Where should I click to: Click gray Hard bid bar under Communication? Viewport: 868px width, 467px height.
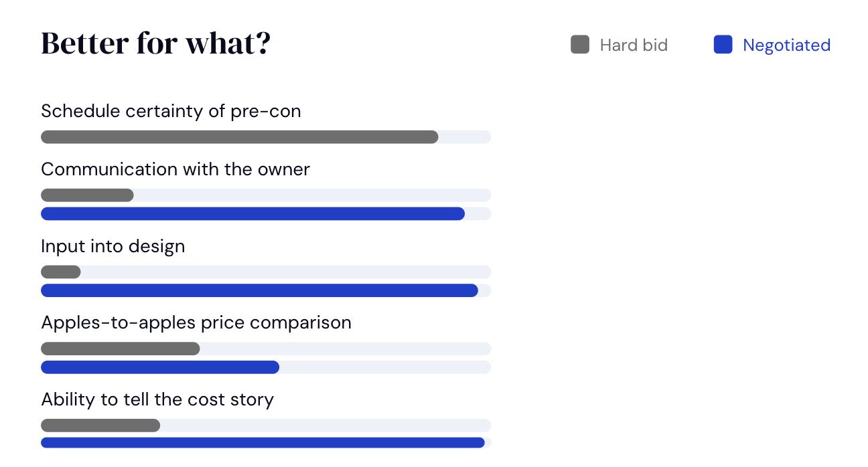click(x=87, y=195)
